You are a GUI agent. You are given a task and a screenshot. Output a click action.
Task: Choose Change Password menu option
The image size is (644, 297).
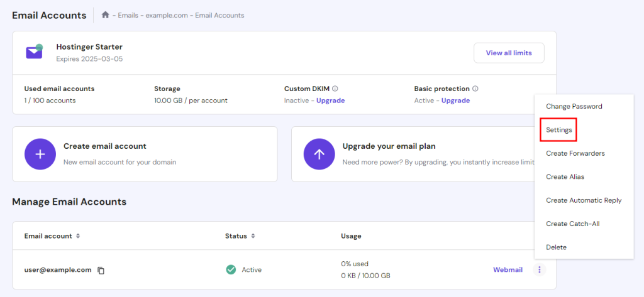574,106
